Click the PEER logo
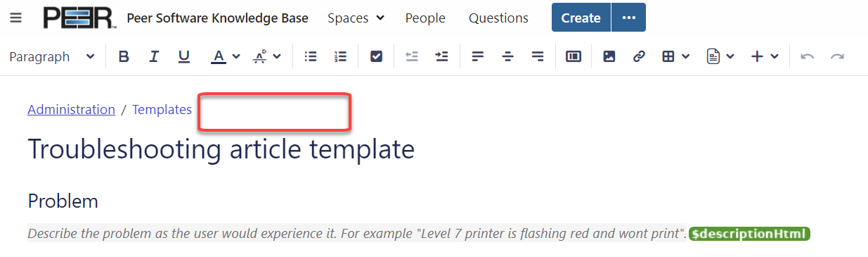The width and height of the screenshot is (868, 257). (79, 18)
